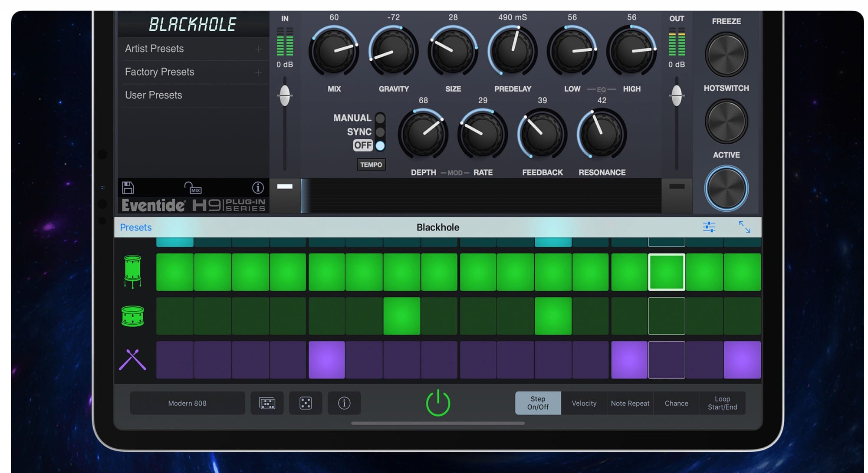Open the plugin controls sliders icon
Screen dimensions: 868x473
pos(709,227)
